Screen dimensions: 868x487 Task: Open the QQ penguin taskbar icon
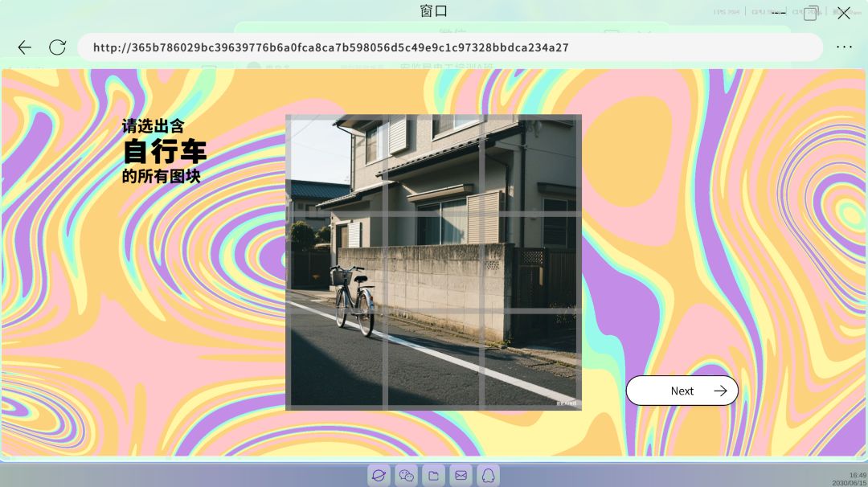tap(489, 476)
